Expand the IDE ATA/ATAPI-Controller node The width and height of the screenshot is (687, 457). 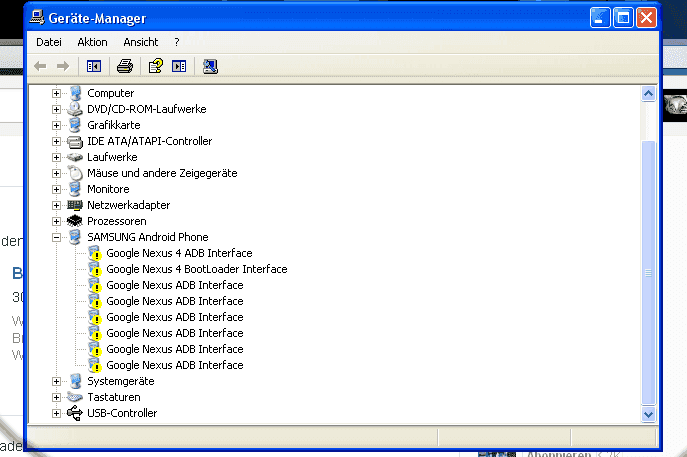coord(56,141)
